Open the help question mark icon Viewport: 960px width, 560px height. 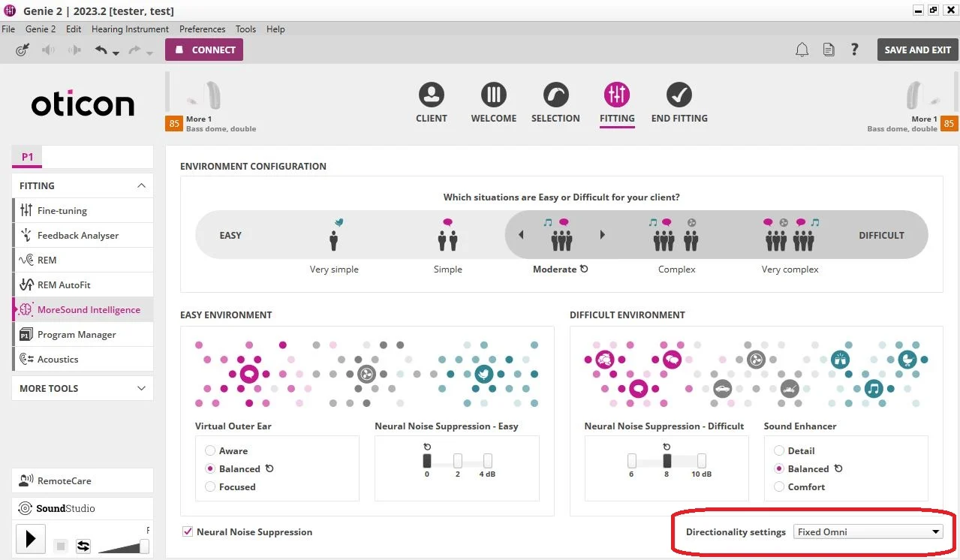click(854, 50)
